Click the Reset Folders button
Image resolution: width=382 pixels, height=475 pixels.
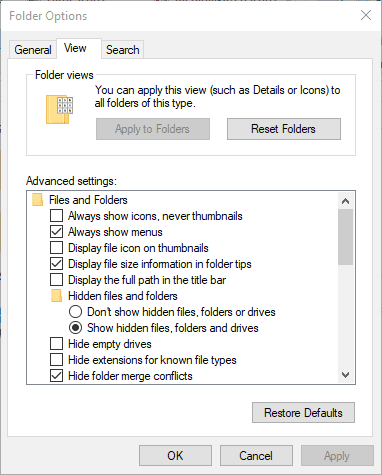click(284, 129)
